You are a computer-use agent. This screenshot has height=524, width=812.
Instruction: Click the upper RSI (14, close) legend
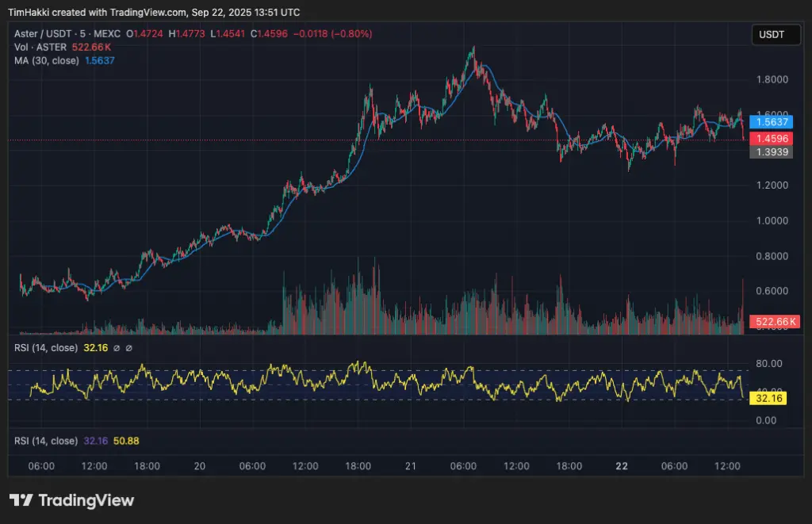coord(46,348)
